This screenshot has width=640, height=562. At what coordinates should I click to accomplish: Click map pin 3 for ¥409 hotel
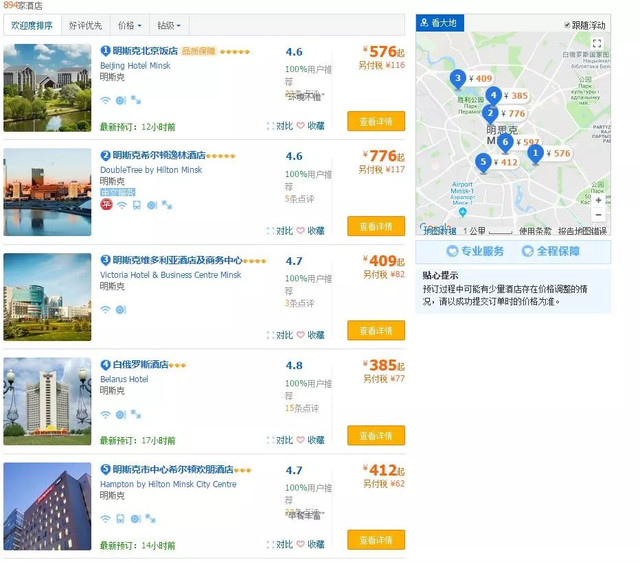[458, 78]
